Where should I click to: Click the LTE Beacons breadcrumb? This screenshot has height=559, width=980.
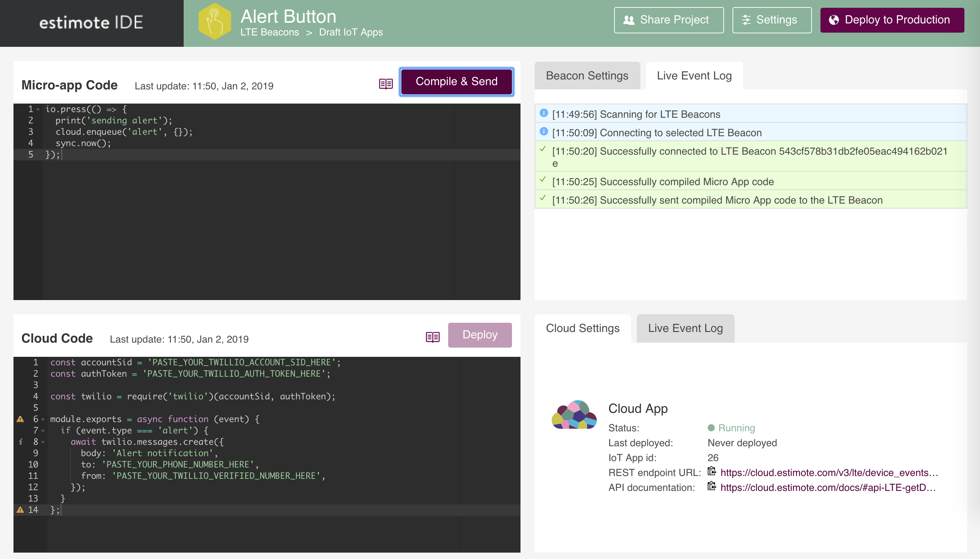[x=269, y=32]
